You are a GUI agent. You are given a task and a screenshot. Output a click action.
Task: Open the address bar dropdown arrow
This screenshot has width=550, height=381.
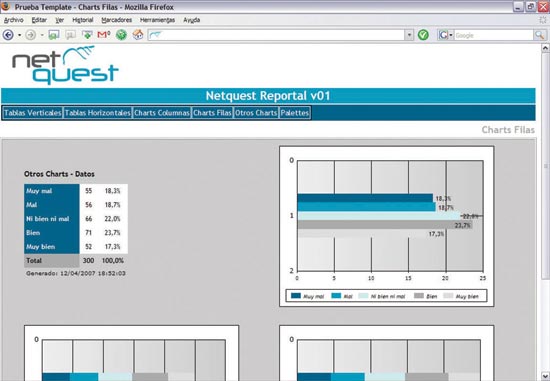coord(409,35)
